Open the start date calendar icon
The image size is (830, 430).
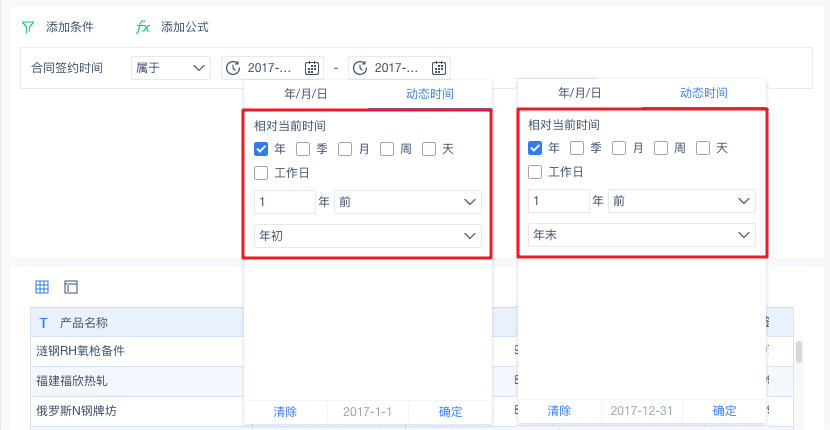tap(312, 68)
